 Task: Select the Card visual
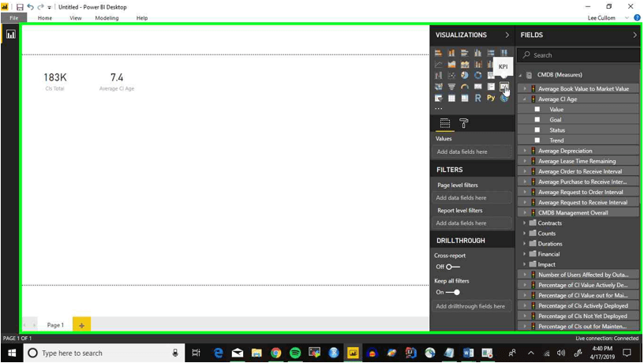tap(477, 87)
